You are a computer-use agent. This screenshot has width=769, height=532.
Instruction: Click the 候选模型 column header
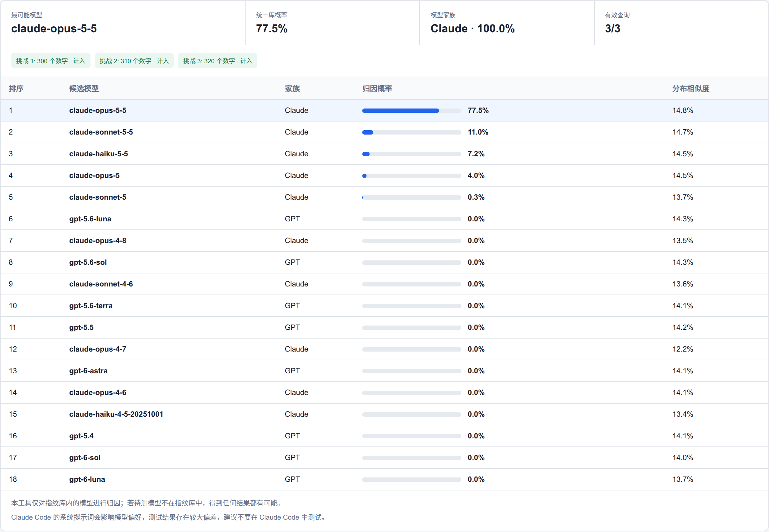click(x=84, y=88)
